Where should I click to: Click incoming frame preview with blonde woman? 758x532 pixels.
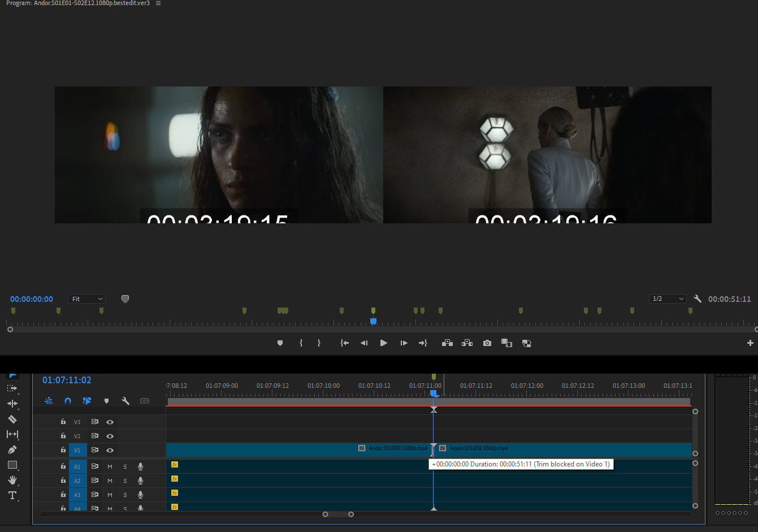pos(547,155)
